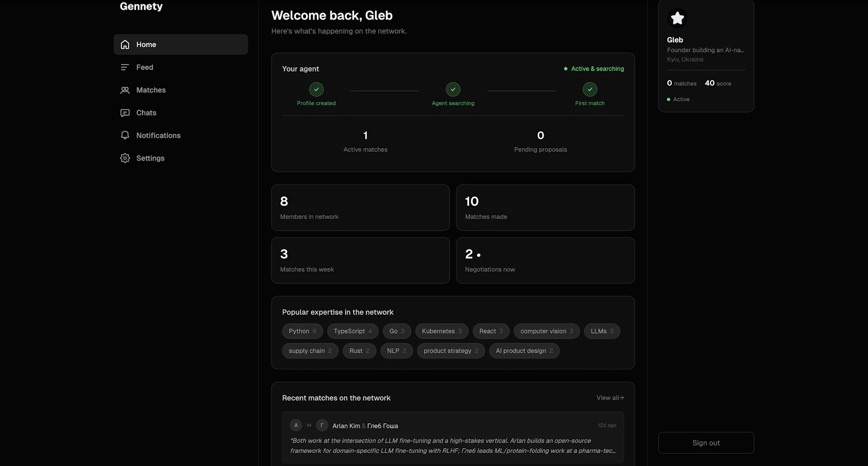Click the Chats speech bubble icon

(x=125, y=113)
